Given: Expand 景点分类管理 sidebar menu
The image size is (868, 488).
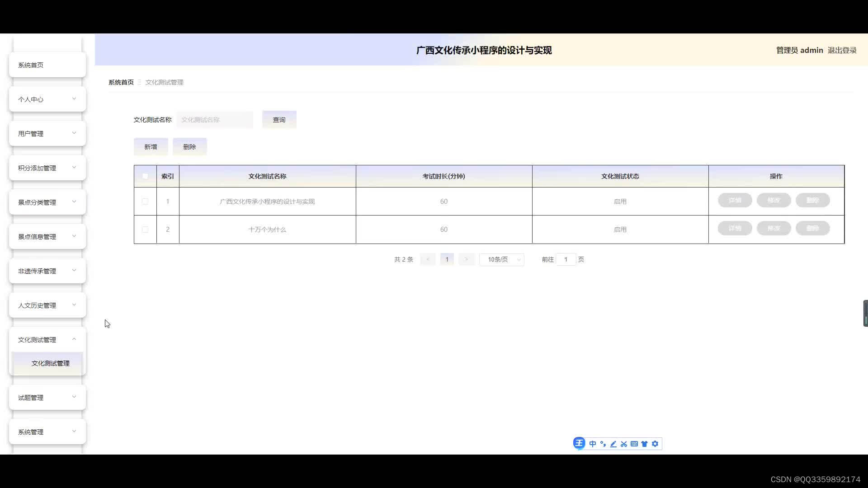Looking at the screenshot, I should tap(47, 202).
